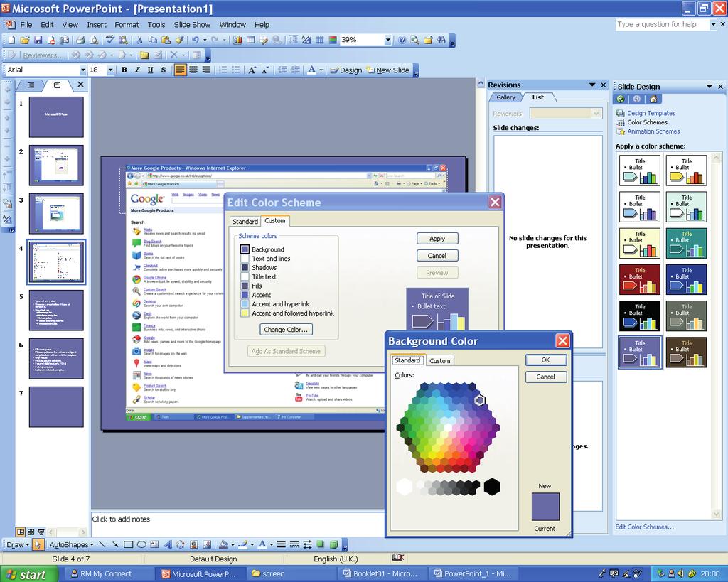Select the Shadows scheme color swatch
This screenshot has height=582, width=728.
point(245,268)
